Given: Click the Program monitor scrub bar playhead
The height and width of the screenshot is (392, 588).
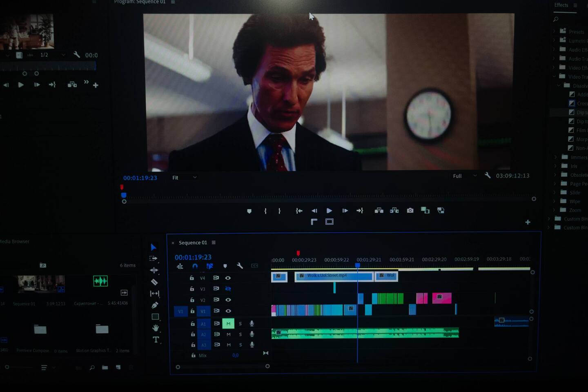Looking at the screenshot, I should 124,196.
